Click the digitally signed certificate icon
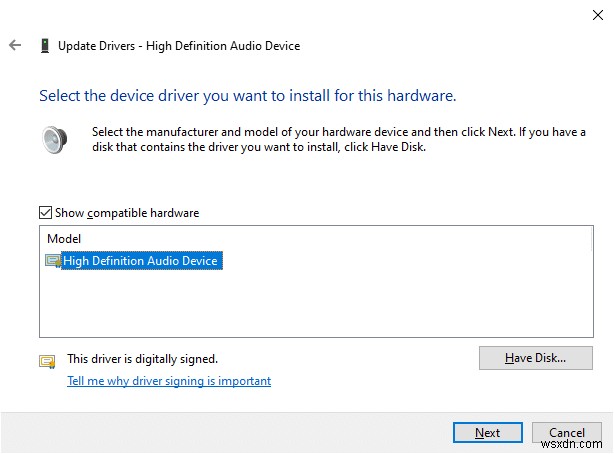This screenshot has width=614, height=454. click(46, 361)
